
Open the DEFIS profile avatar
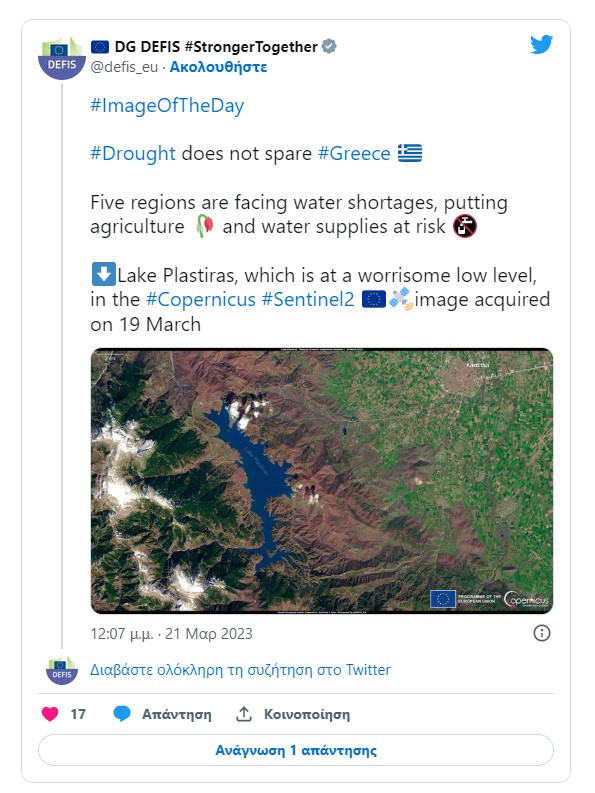(62, 58)
